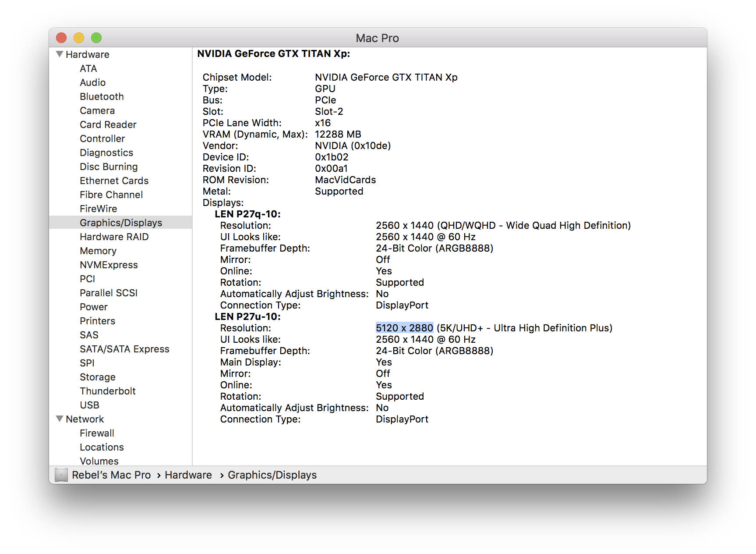756x554 pixels.
Task: Click Hardware in the path bar
Action: 188,475
